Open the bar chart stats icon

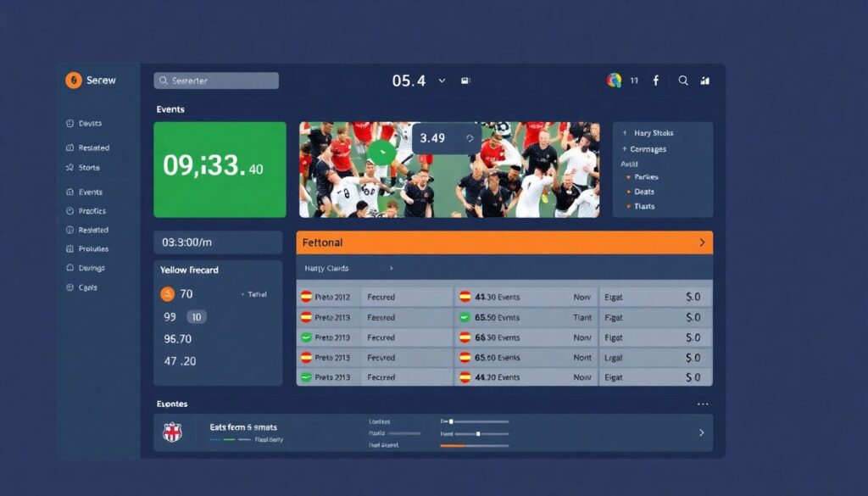click(x=705, y=81)
